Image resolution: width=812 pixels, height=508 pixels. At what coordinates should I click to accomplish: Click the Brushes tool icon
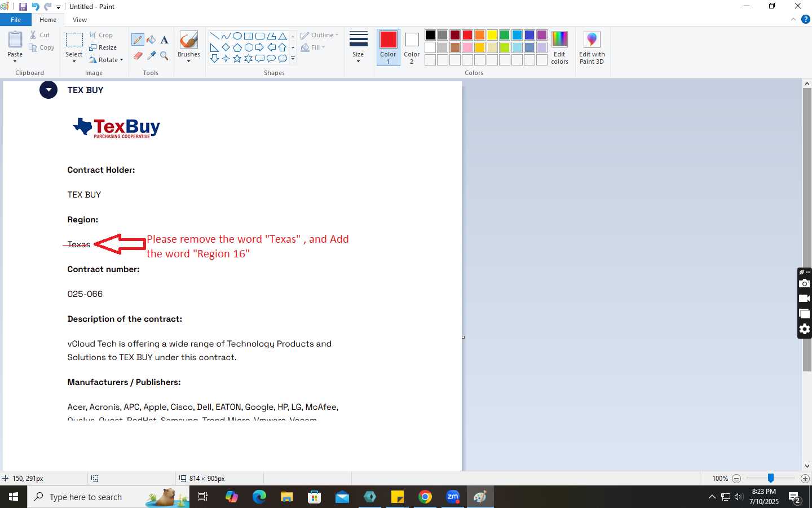click(x=188, y=40)
